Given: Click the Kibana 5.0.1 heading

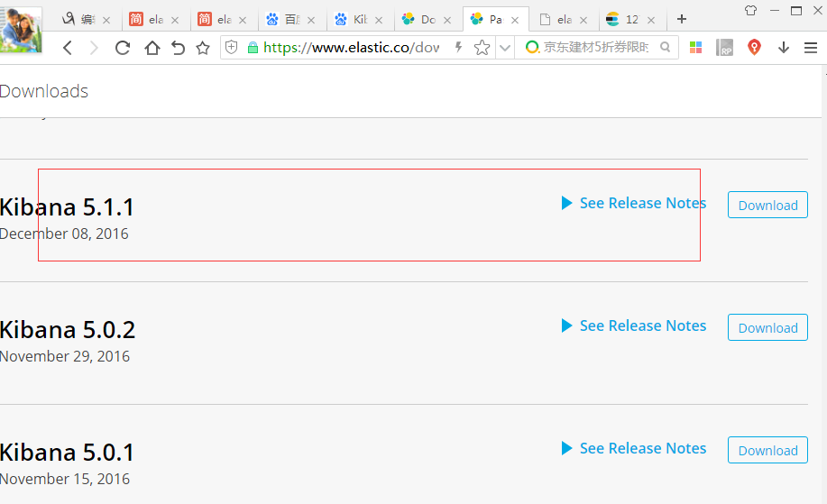Looking at the screenshot, I should pyautogui.click(x=67, y=453).
